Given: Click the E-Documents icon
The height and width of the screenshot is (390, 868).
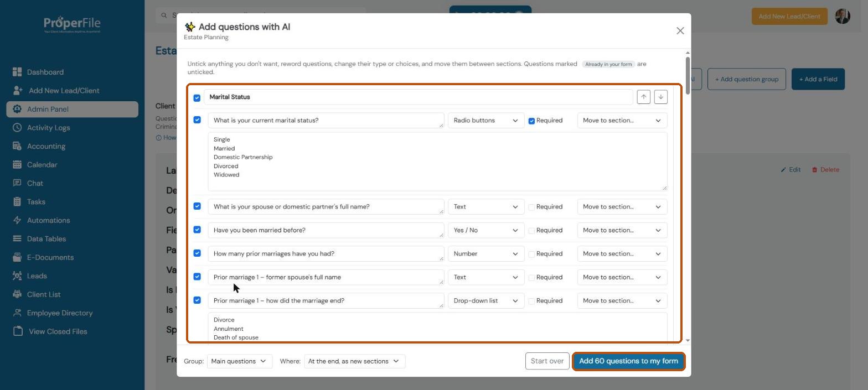Looking at the screenshot, I should [17, 257].
